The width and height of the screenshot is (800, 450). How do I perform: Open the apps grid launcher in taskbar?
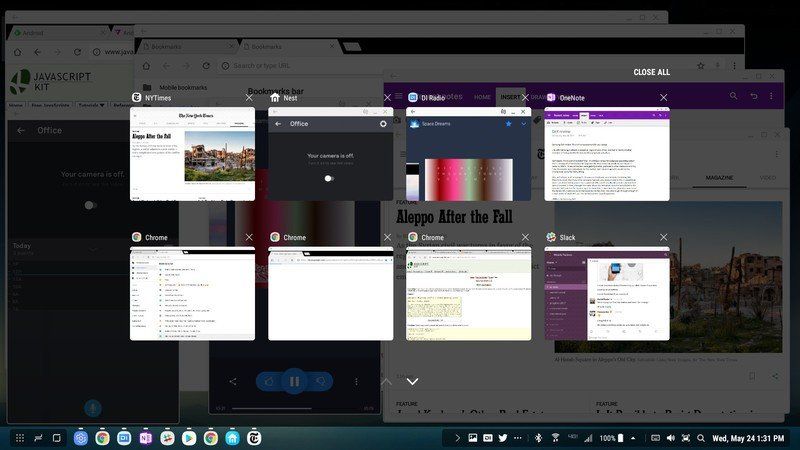(x=20, y=438)
